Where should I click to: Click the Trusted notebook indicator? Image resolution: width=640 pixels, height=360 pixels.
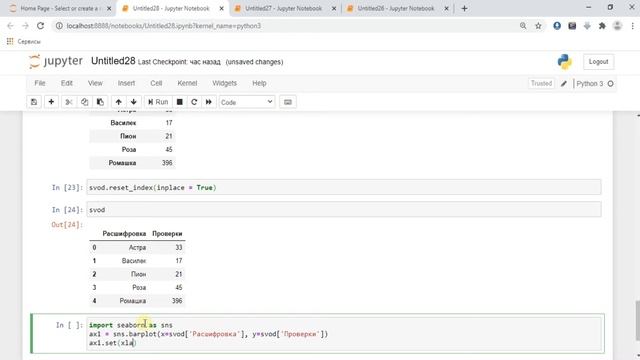[541, 83]
